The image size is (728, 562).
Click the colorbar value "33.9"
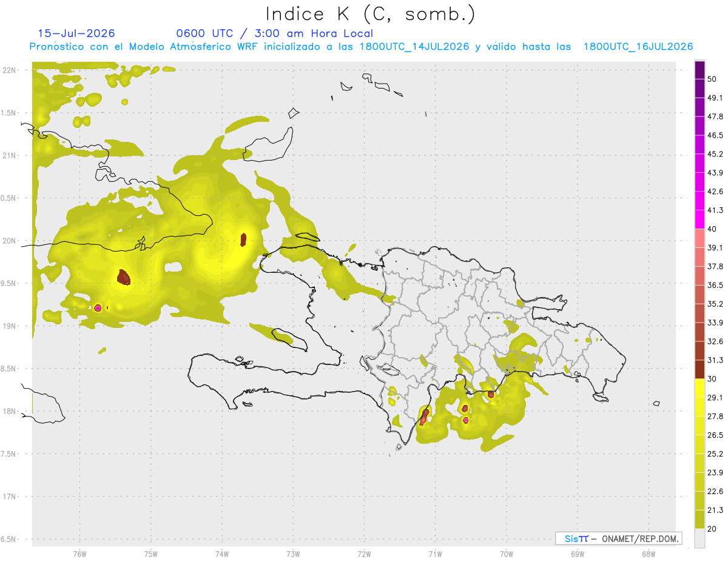[x=715, y=323]
